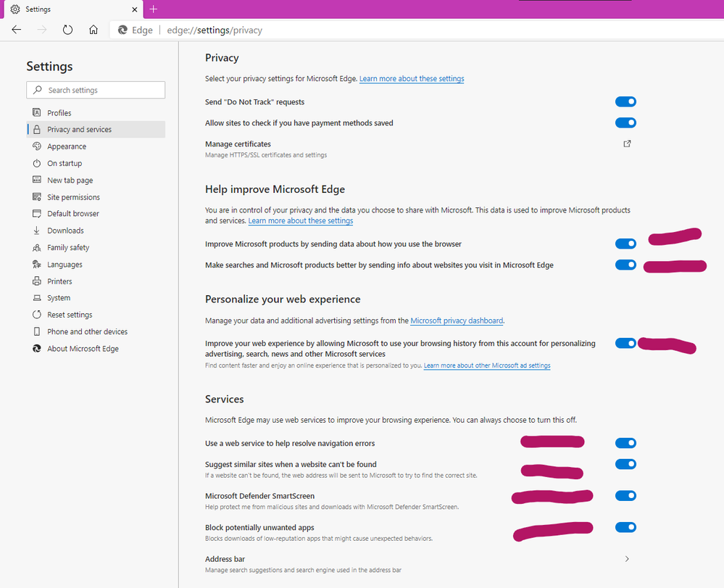Expand Address bar settings chevron
The height and width of the screenshot is (588, 724).
(x=627, y=559)
